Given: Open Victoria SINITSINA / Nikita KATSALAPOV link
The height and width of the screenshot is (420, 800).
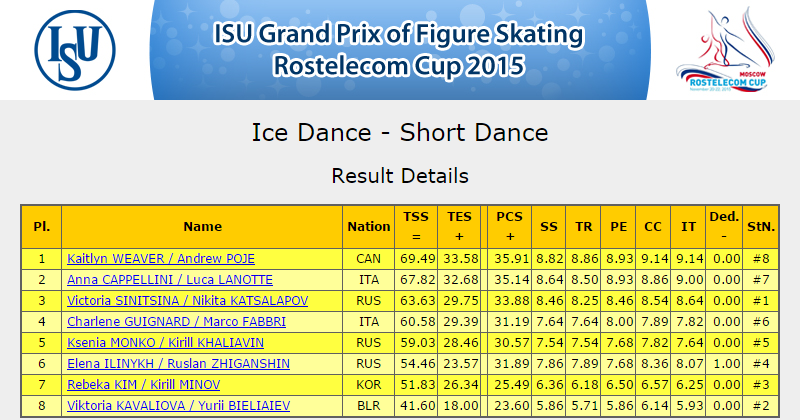Looking at the screenshot, I should pos(188,301).
